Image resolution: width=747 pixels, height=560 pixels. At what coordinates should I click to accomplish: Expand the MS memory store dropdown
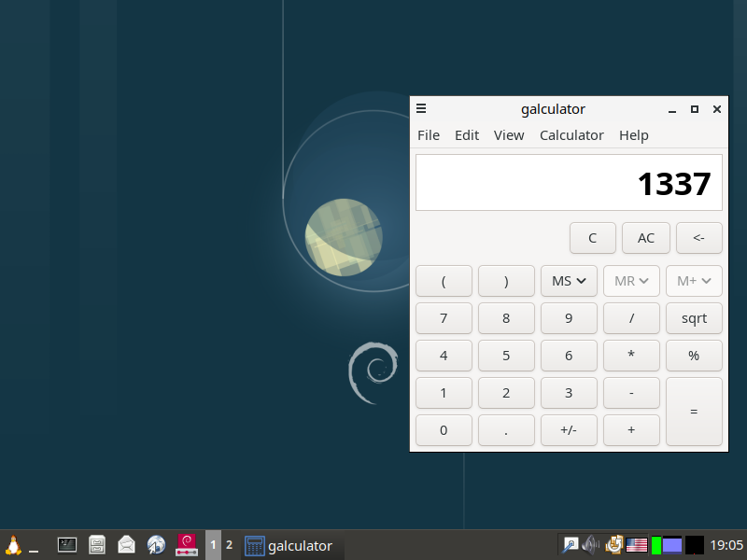[x=569, y=281]
